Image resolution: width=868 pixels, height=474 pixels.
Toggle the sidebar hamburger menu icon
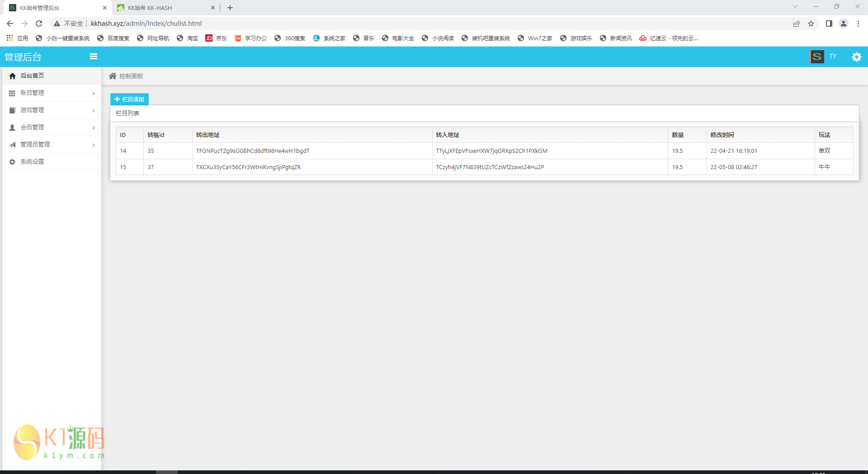click(94, 57)
